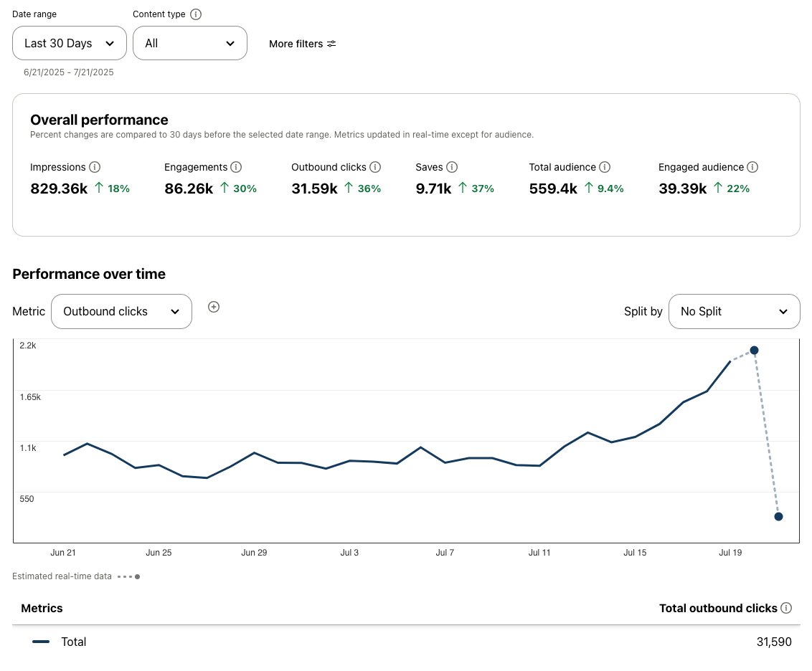Click the Impressions info icon

click(x=95, y=167)
